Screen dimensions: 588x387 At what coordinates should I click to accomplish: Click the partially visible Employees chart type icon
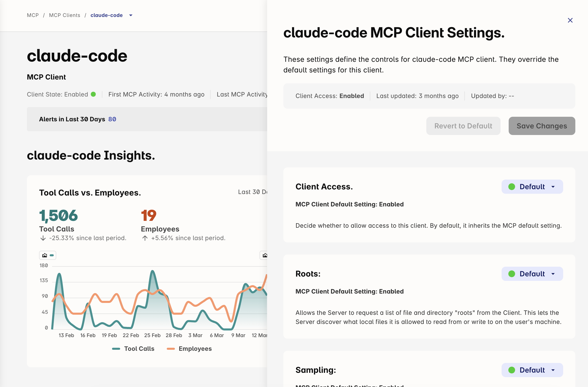coord(265,255)
